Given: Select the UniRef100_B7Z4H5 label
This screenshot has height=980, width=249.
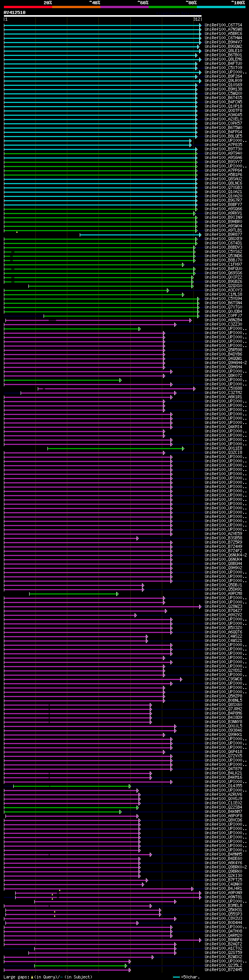Looking at the screenshot, I should click(223, 970).
